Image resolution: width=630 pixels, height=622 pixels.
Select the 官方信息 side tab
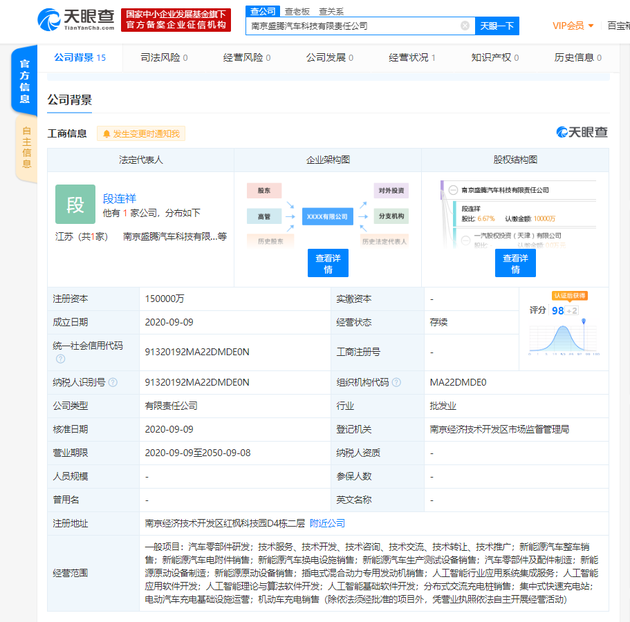click(x=25, y=81)
